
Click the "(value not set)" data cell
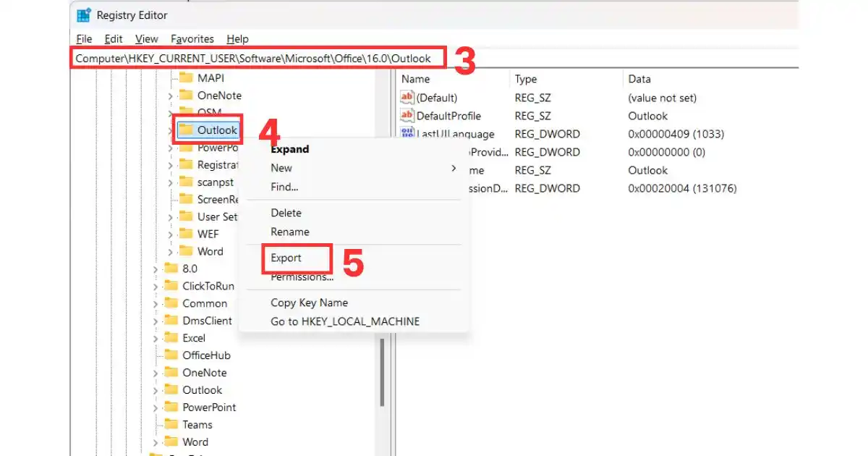point(663,98)
